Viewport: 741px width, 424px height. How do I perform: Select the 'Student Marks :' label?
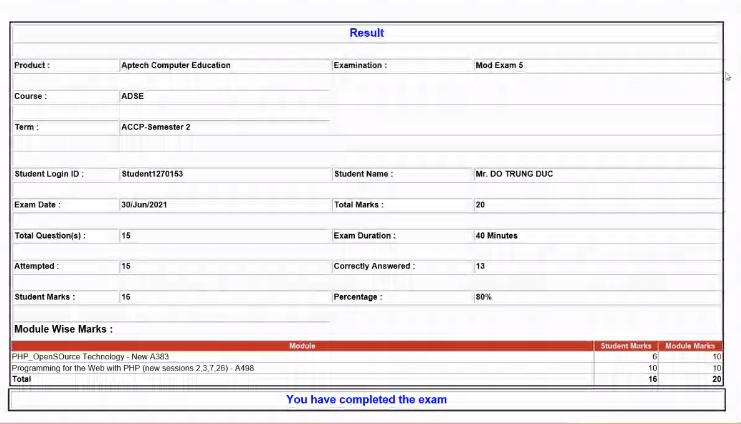[x=44, y=297]
